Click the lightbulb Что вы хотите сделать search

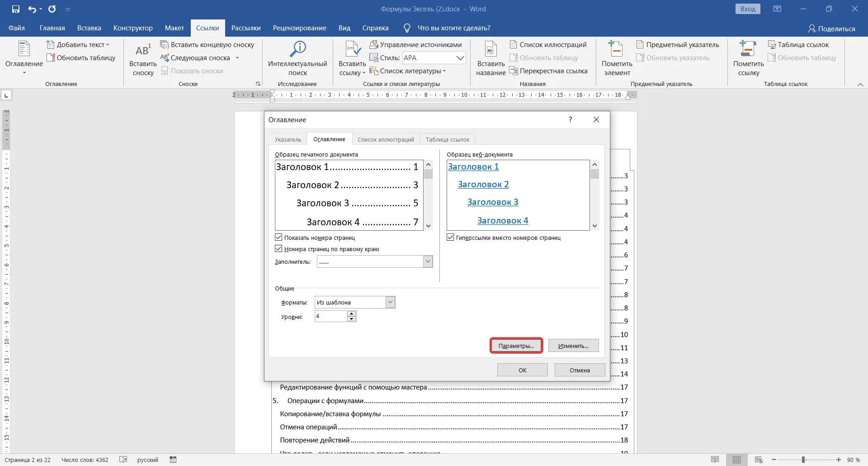(446, 28)
